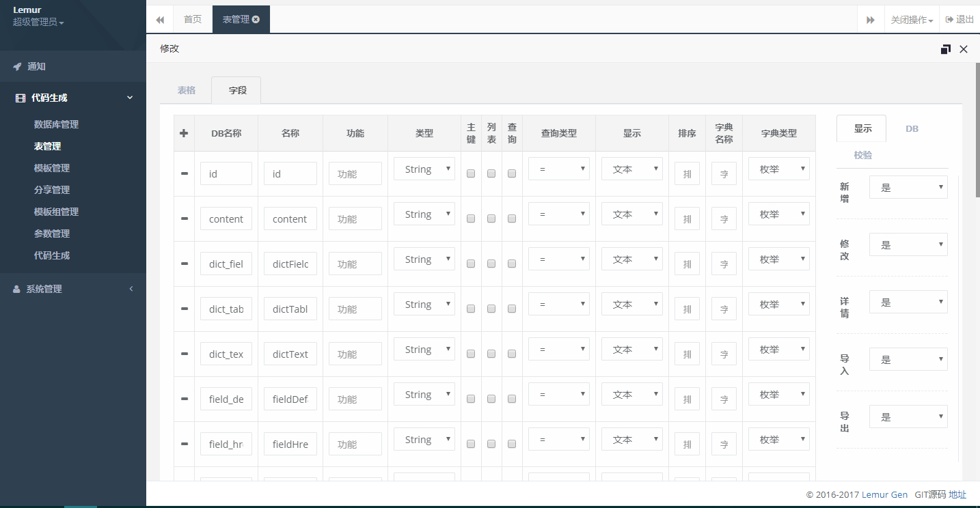Open the 详情 dropdown
This screenshot has height=508, width=980.
908,302
